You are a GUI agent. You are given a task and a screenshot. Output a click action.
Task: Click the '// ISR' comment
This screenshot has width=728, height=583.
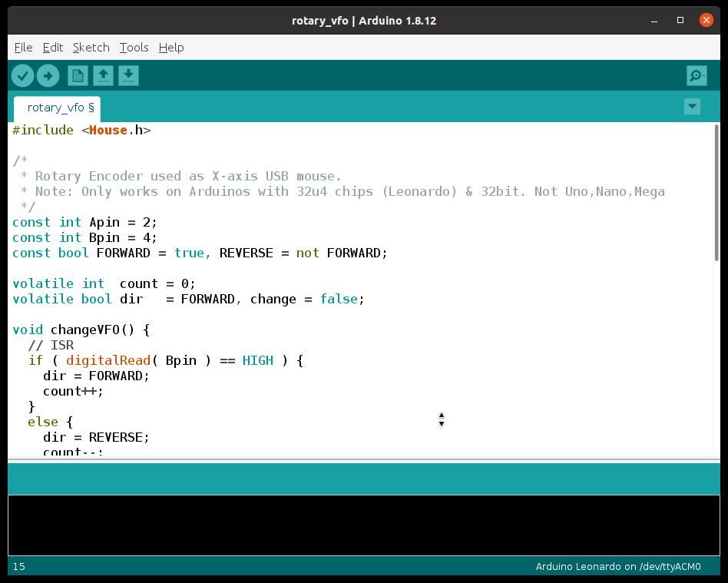[51, 345]
